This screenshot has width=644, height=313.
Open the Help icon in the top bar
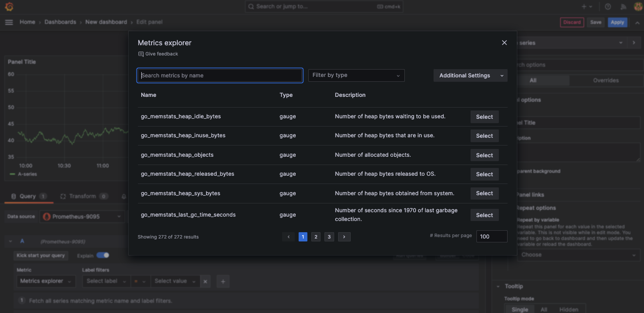click(608, 6)
